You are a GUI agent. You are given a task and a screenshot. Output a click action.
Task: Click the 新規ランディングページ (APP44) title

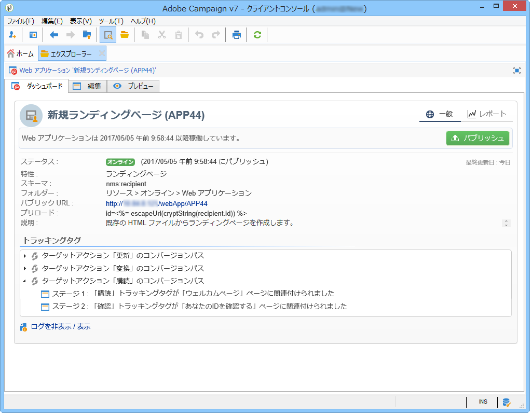(x=126, y=115)
